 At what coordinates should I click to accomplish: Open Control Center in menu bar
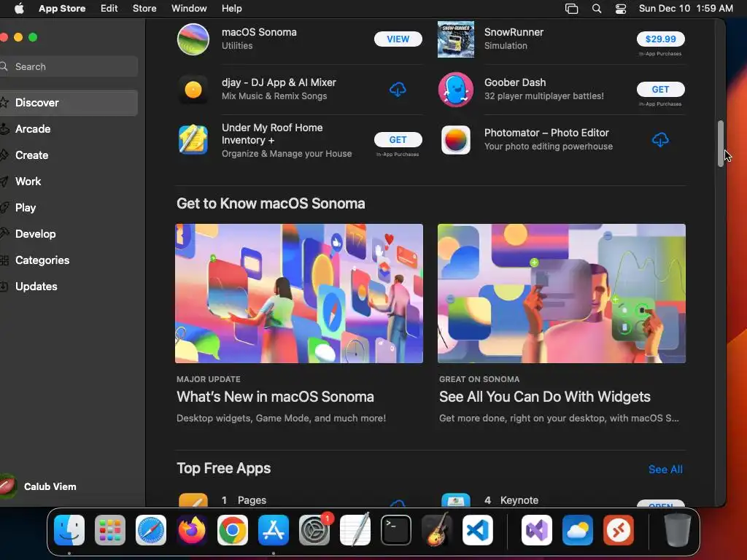point(621,9)
